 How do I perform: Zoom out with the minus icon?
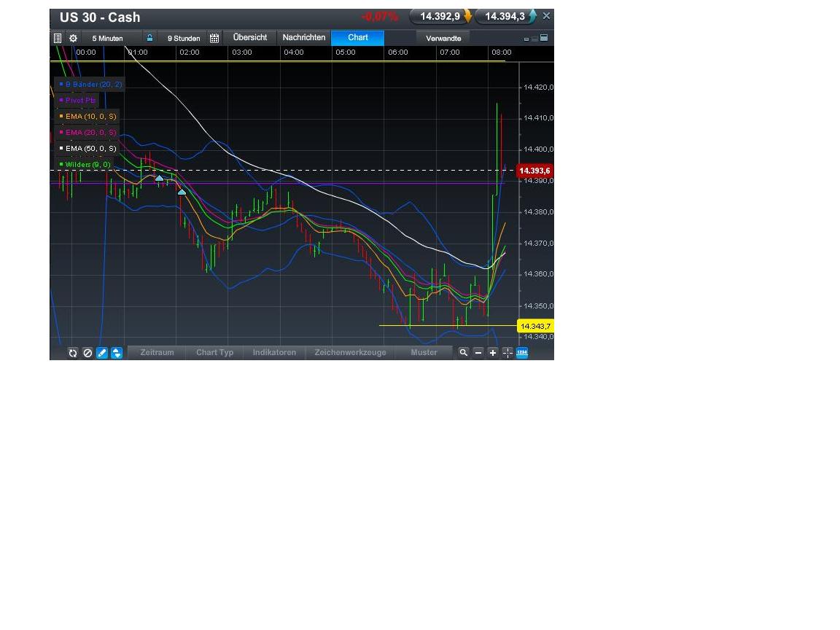coord(478,352)
